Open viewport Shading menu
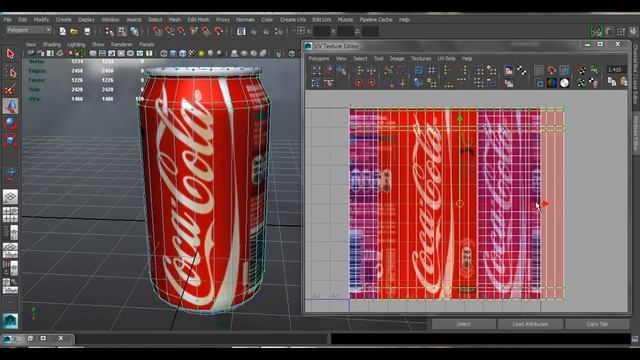The width and height of the screenshot is (640, 360). click(51, 44)
